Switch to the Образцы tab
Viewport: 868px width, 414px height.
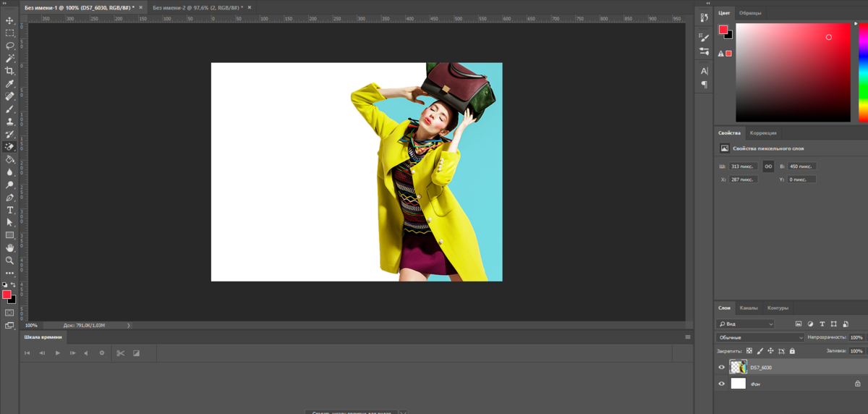pos(750,13)
